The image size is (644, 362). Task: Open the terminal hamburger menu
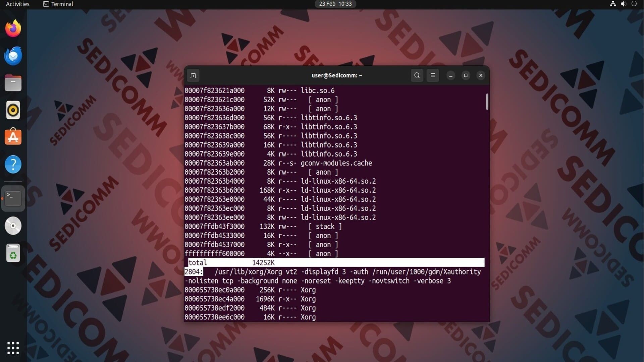[433, 75]
